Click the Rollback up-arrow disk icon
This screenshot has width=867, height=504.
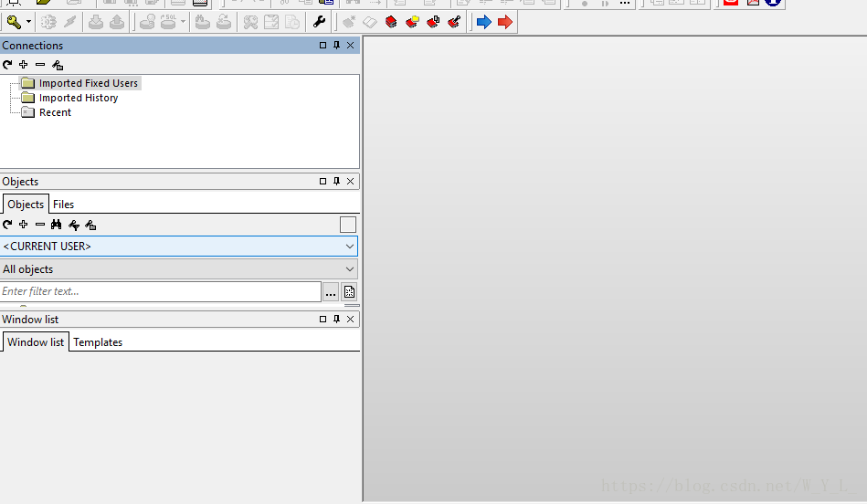click(117, 22)
